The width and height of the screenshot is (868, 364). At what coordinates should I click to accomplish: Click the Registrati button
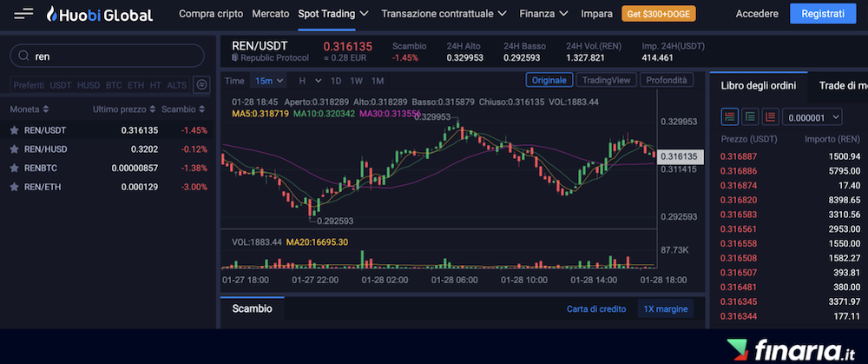(x=823, y=14)
